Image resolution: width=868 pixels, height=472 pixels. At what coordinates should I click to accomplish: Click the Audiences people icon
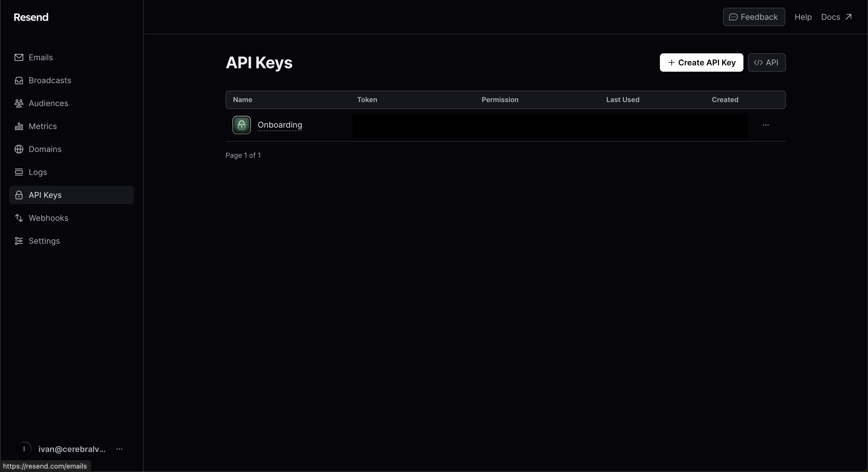(x=19, y=103)
